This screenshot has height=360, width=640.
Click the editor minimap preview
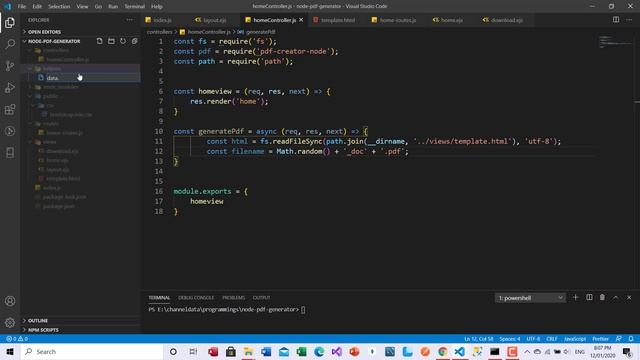616,42
